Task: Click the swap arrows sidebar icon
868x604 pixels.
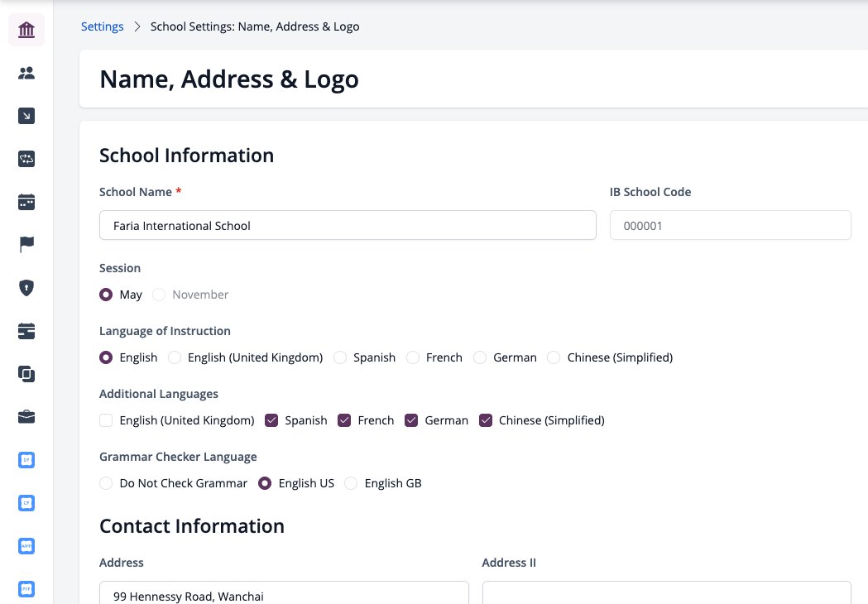Action: [x=26, y=159]
